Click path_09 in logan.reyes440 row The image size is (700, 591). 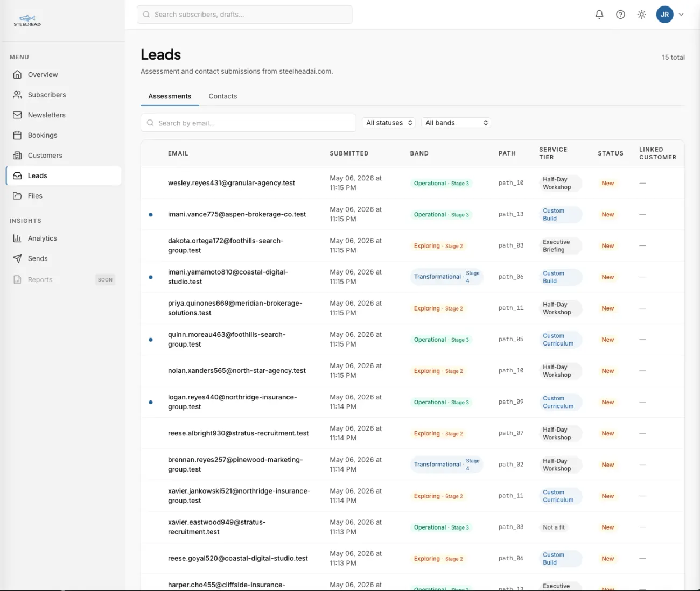click(511, 402)
